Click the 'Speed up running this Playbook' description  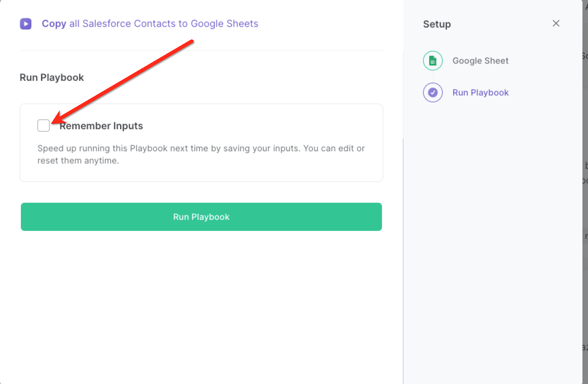(x=201, y=155)
